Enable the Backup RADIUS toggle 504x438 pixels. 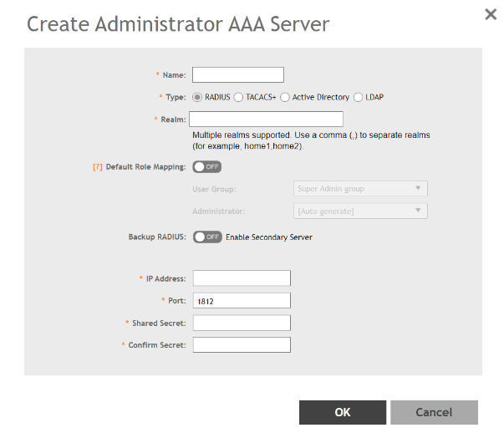[x=206, y=237]
